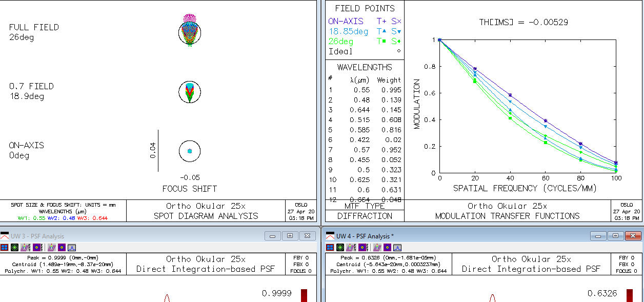The height and width of the screenshot is (302, 644).
Task: Click the UW 3 window title bar icon
Action: point(5,236)
